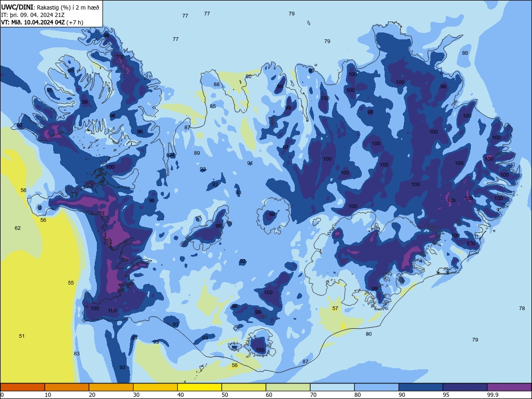532x399 pixels.
Task: Click the '78' humidity value on the map
Action: pyautogui.click(x=522, y=309)
